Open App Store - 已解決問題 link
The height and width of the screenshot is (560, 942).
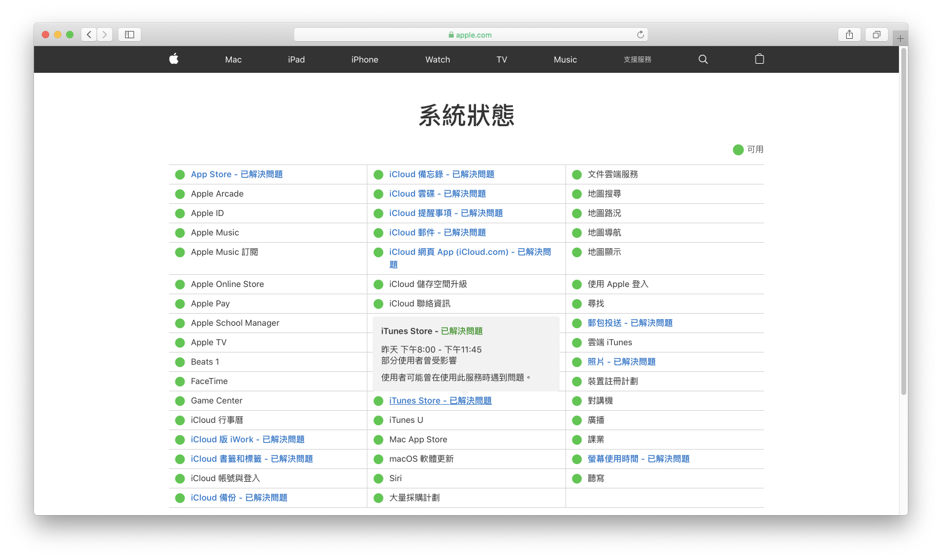(237, 174)
